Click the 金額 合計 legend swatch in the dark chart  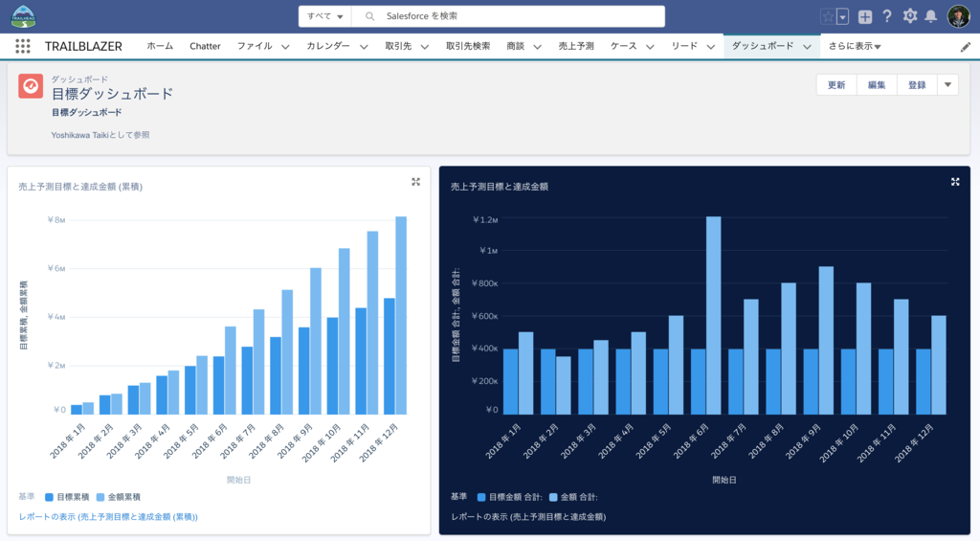tap(553, 498)
